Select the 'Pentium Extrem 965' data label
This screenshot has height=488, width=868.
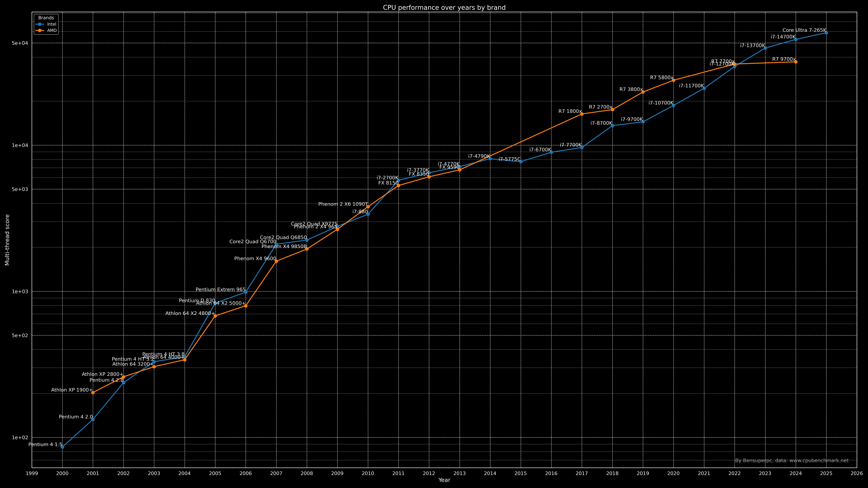coord(221,290)
